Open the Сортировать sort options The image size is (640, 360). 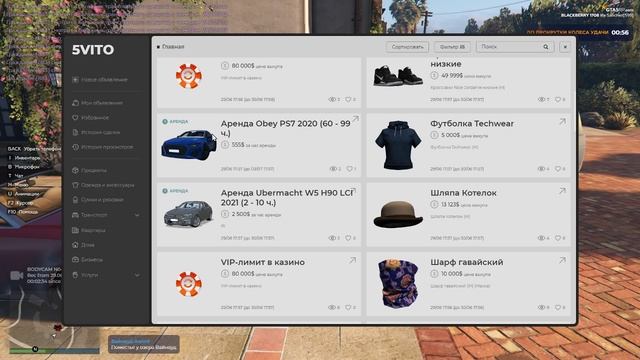(x=407, y=47)
